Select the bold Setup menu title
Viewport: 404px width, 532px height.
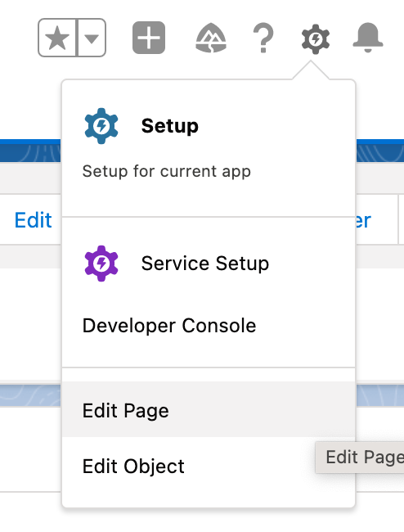click(170, 126)
